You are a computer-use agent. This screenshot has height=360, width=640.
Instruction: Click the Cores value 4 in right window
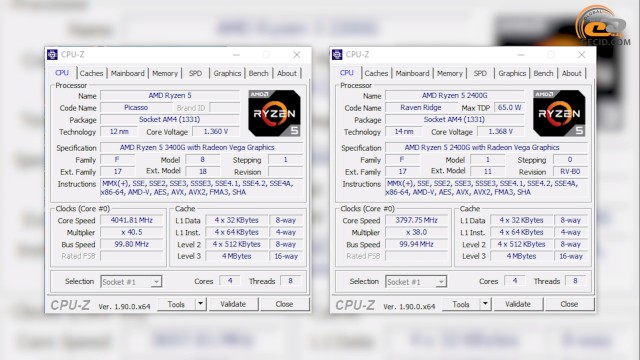(x=515, y=281)
